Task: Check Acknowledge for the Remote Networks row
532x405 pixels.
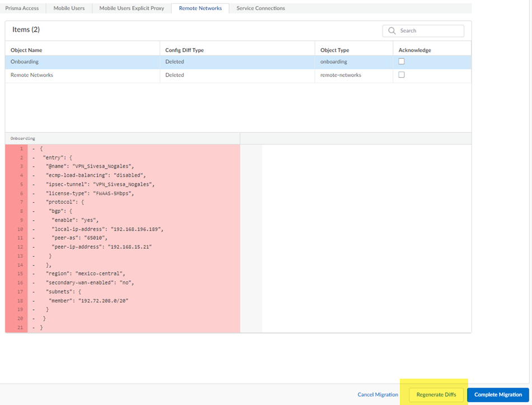Action: click(x=402, y=75)
